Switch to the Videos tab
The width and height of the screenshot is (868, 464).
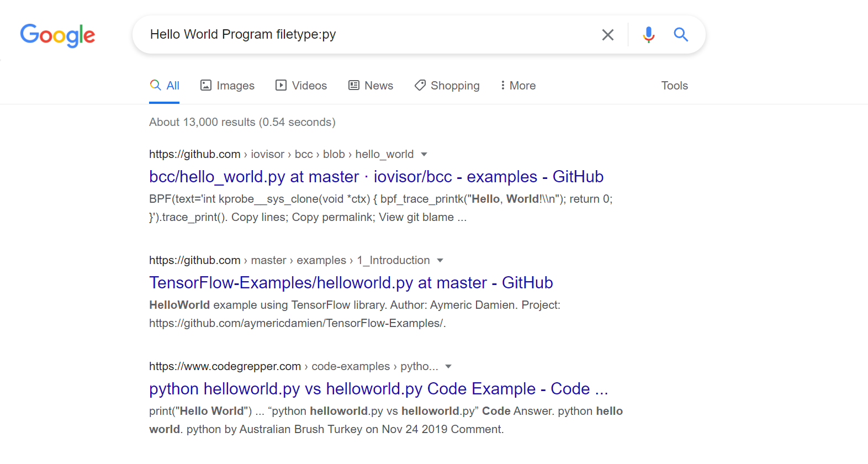(301, 86)
